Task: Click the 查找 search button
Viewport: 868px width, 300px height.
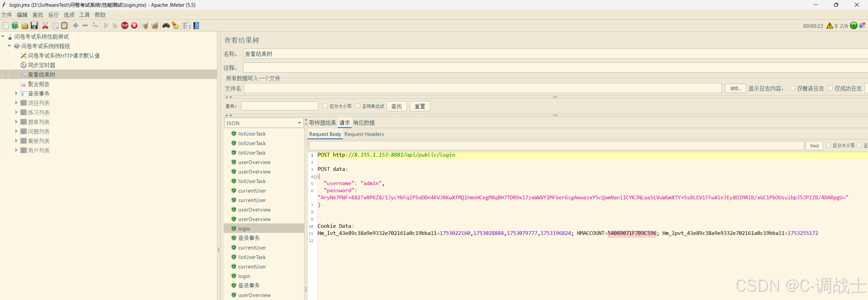Action: click(x=396, y=106)
